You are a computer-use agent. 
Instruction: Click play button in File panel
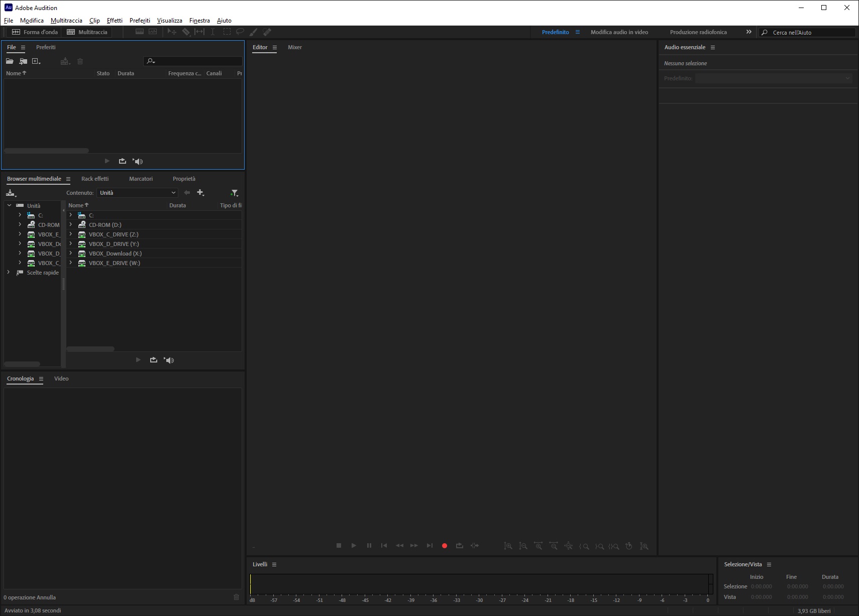point(107,161)
